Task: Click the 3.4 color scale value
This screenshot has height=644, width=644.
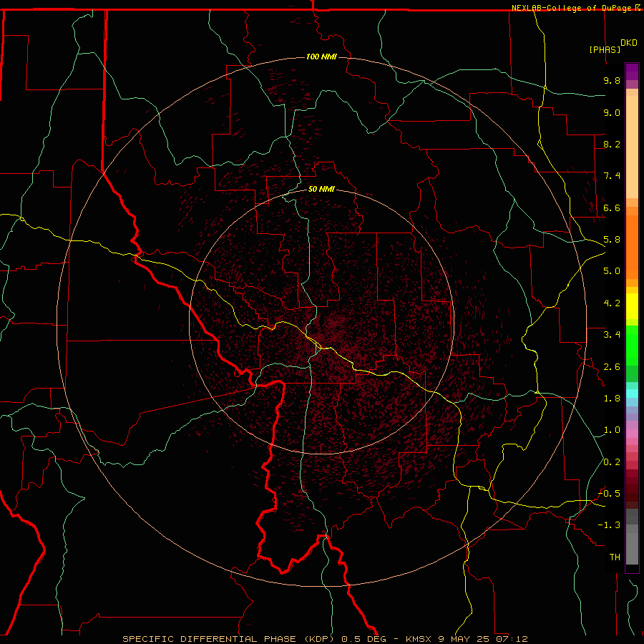Action: 612,335
